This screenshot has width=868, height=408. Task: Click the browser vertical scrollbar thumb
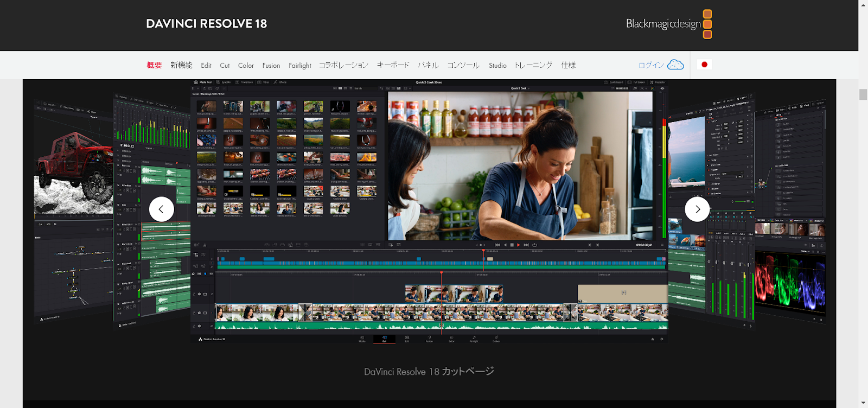pos(863,94)
